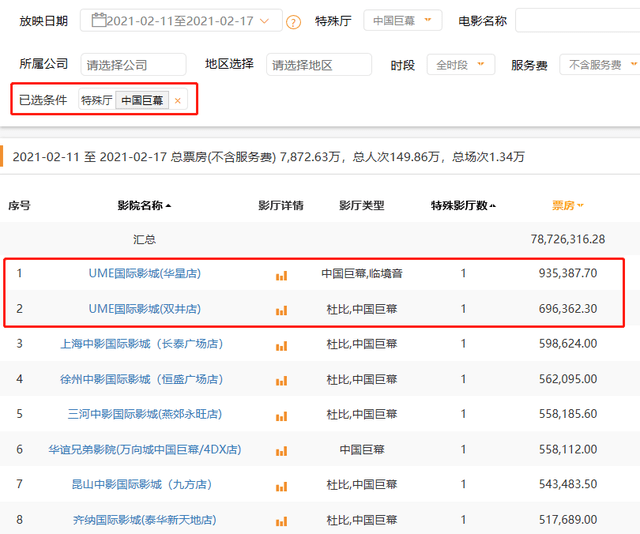Sort by 影院名称 column header
This screenshot has width=640, height=534.
pos(144,205)
